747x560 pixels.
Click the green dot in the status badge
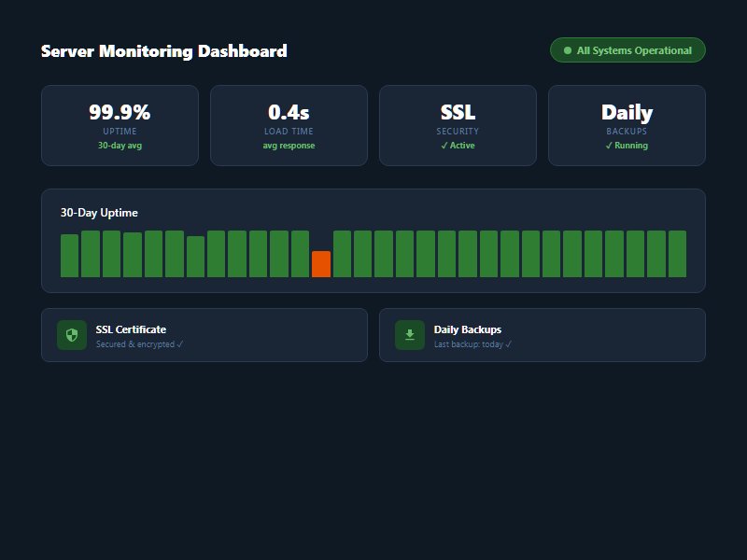click(567, 50)
